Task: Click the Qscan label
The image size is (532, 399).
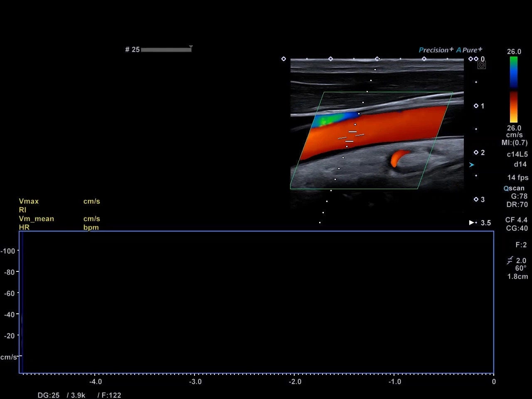Action: click(x=514, y=188)
